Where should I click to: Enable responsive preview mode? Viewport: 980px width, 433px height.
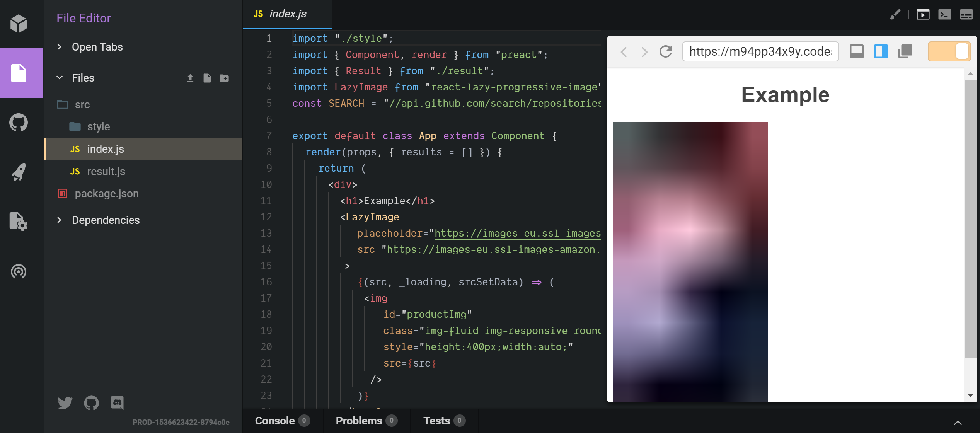point(856,51)
